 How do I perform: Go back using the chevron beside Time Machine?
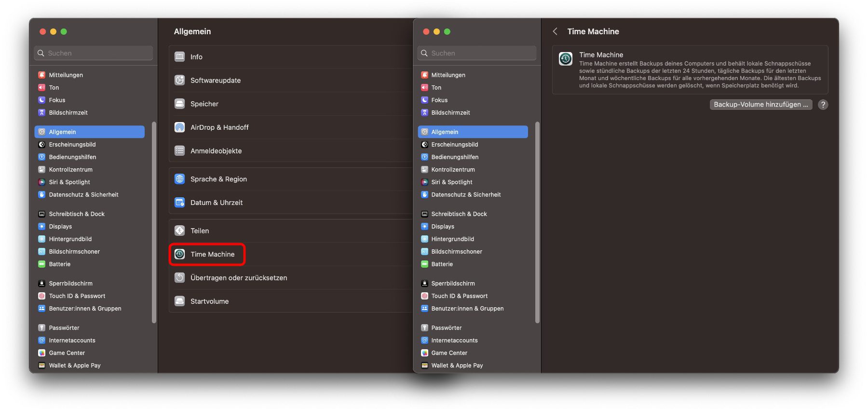(555, 31)
